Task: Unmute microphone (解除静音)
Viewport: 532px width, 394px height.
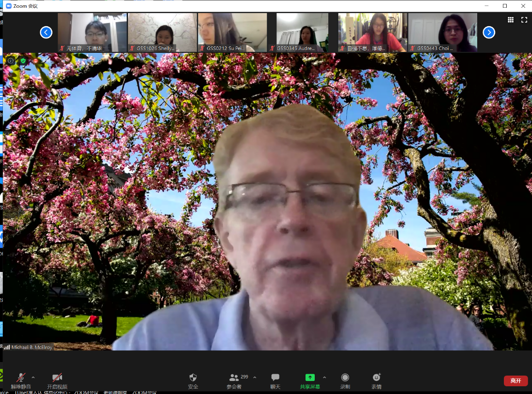Action: 21,378
